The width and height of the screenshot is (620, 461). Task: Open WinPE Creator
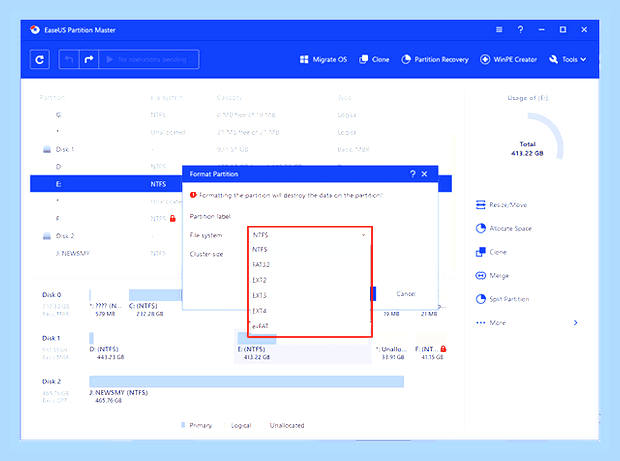508,59
